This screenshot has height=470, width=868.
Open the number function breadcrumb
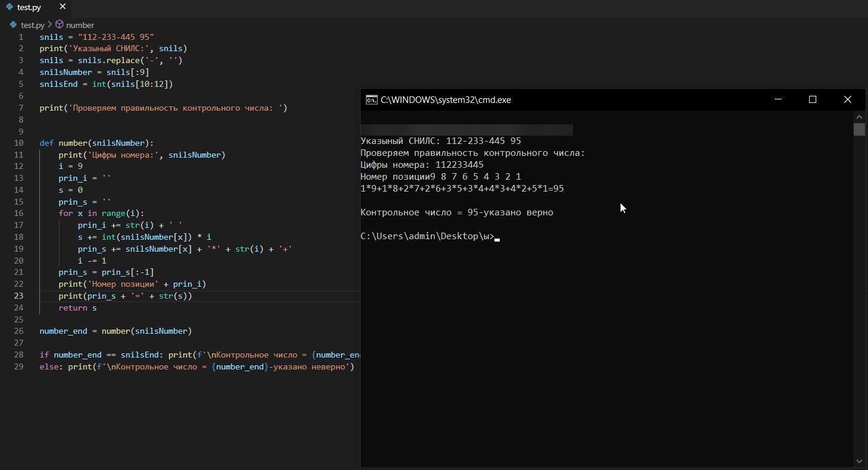tap(80, 25)
